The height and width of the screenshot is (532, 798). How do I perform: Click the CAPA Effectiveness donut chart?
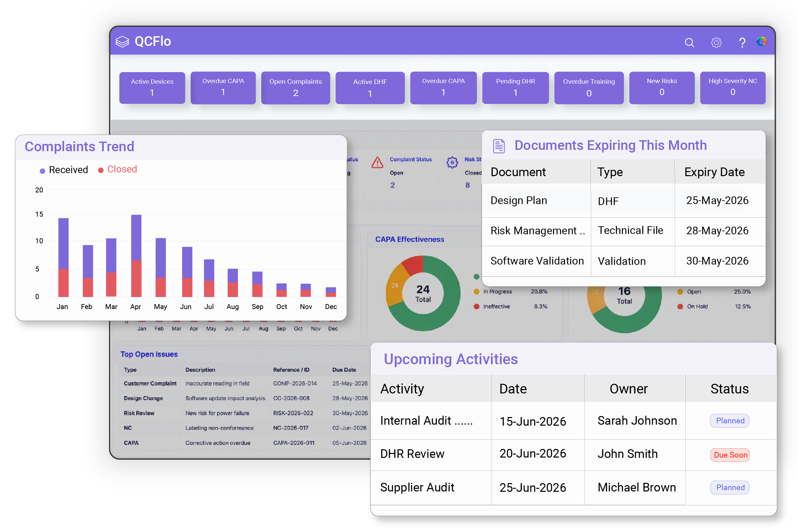423,293
